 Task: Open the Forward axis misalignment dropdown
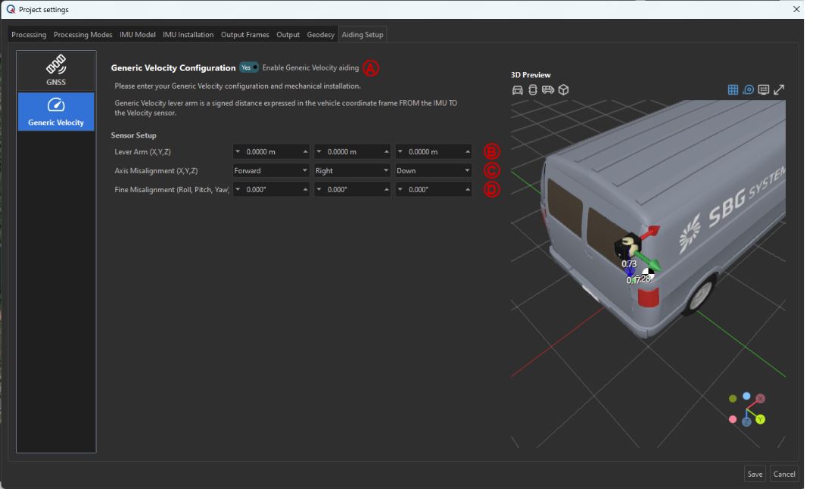click(x=270, y=171)
